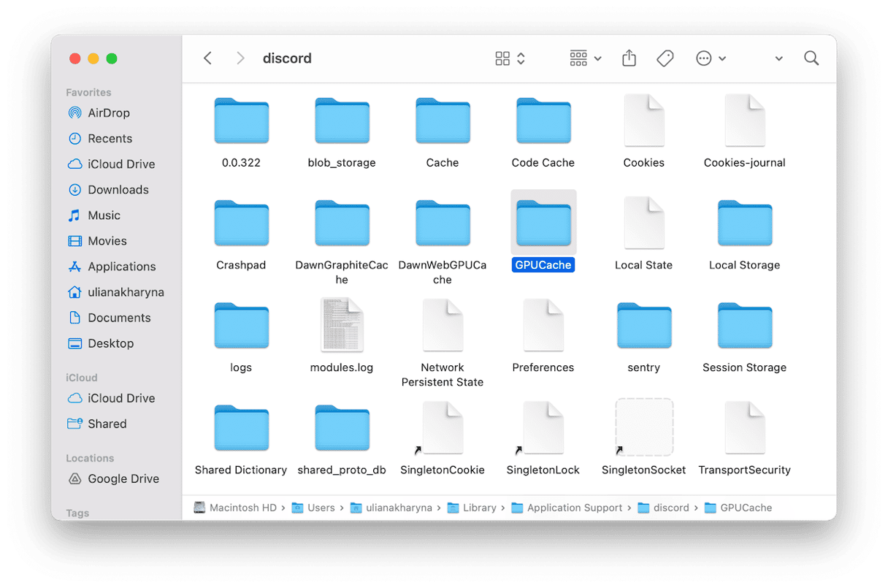Open the search magnifier icon
888x588 pixels.
click(811, 58)
